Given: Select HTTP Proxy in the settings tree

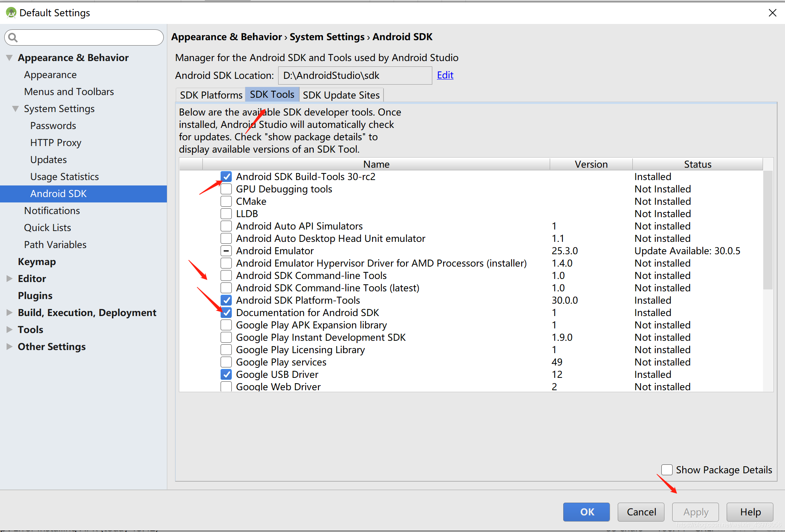Looking at the screenshot, I should point(56,142).
